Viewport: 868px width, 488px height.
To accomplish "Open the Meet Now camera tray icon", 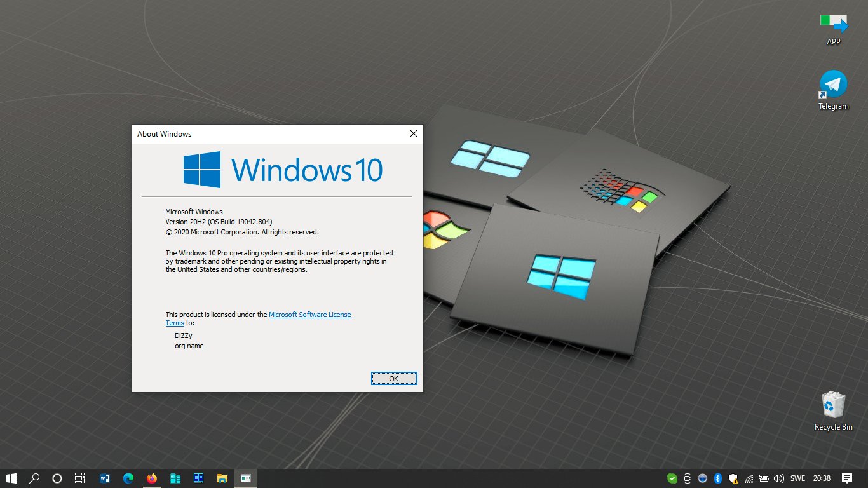I will (688, 478).
